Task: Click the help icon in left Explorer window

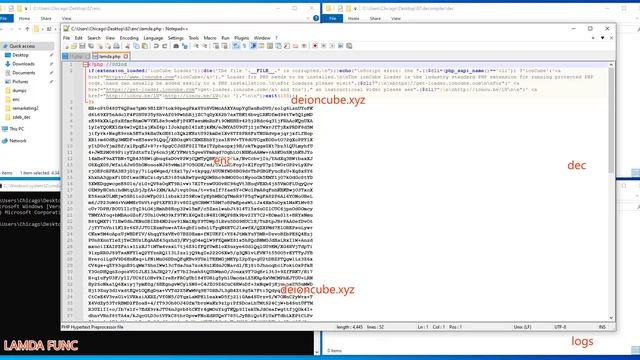Action: click(x=316, y=18)
